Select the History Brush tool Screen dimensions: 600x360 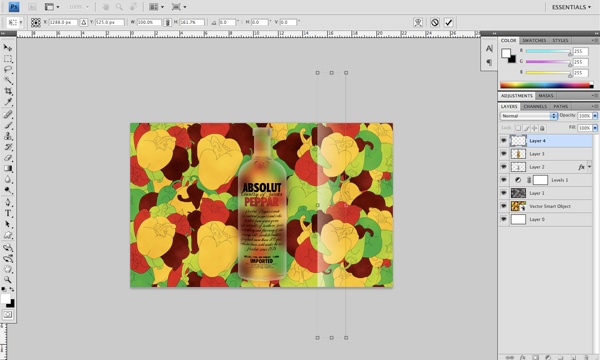coord(8,147)
